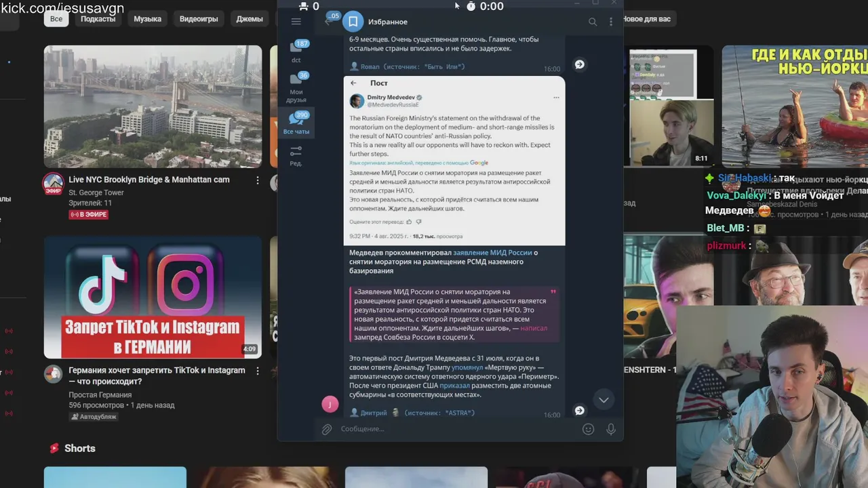The image size is (868, 488).
Task: Select the Музыка chip on YouTube
Action: [147, 19]
